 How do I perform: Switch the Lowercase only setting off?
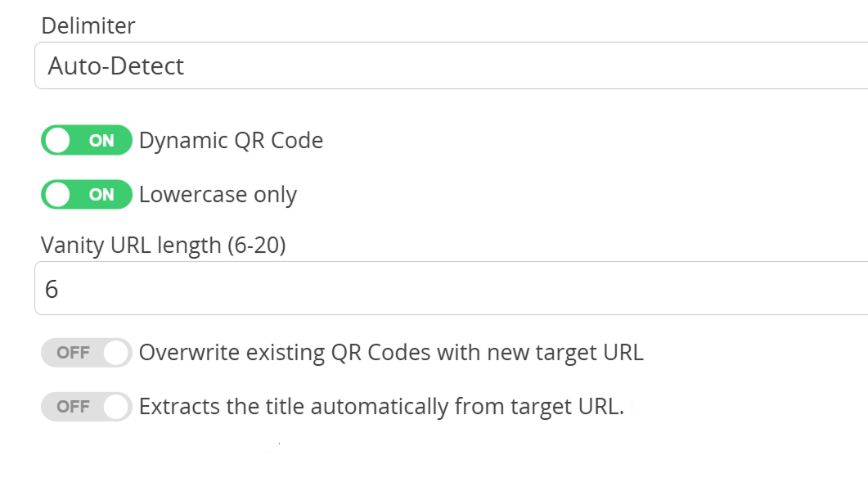pyautogui.click(x=87, y=194)
